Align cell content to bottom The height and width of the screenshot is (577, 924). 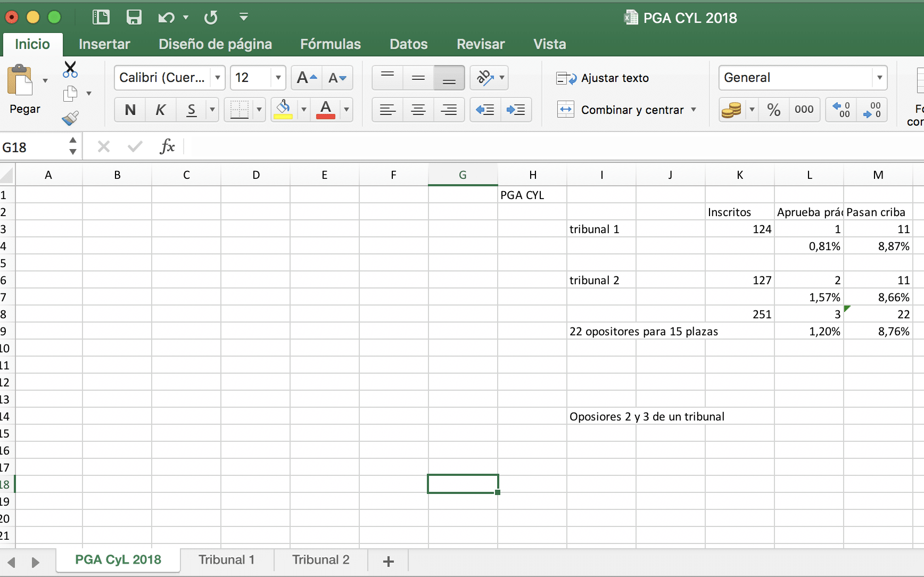tap(449, 78)
